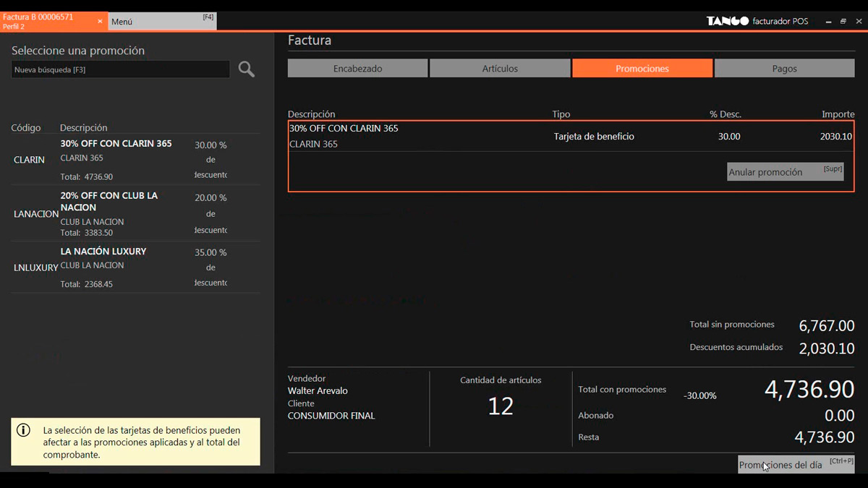
Task: Focus the Nueva búsqueda search field
Action: coord(121,69)
